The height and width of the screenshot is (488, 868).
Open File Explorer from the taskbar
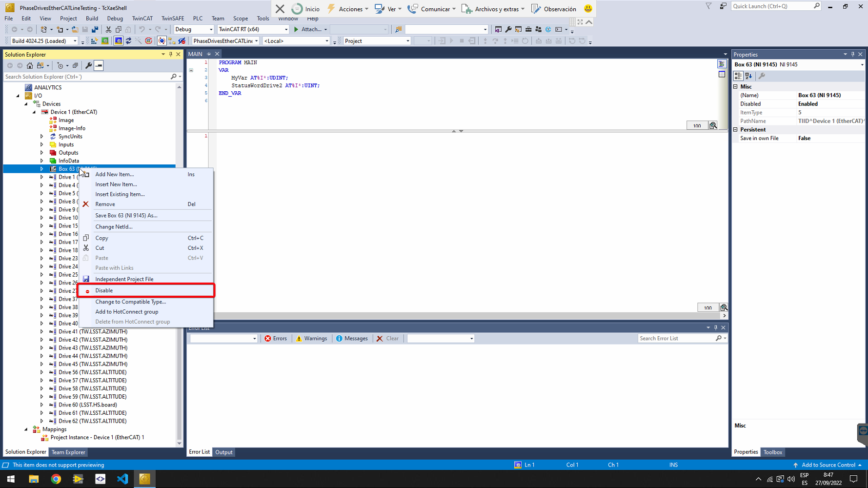[34, 479]
